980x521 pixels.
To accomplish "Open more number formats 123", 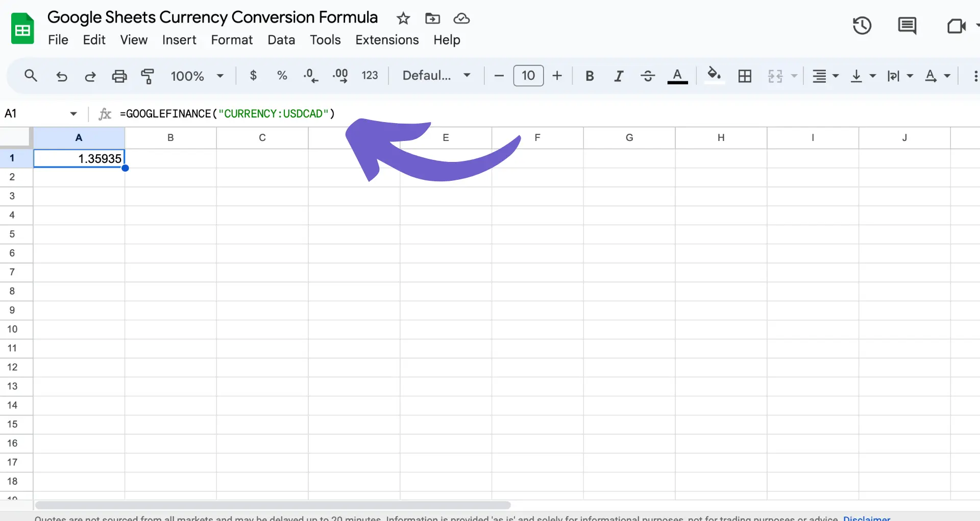I will tap(370, 76).
